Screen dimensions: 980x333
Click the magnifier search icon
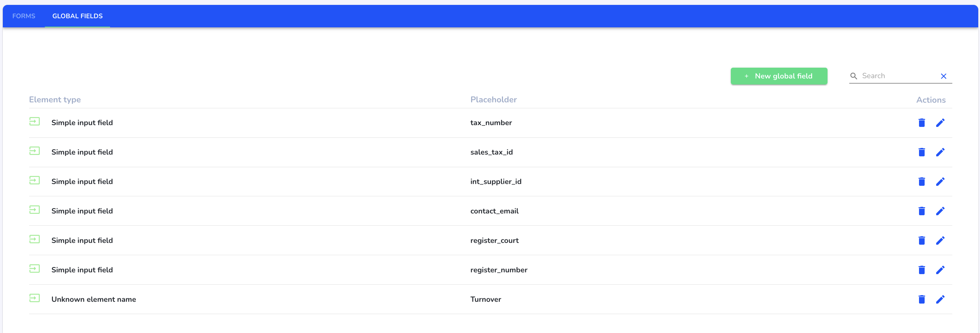point(853,76)
